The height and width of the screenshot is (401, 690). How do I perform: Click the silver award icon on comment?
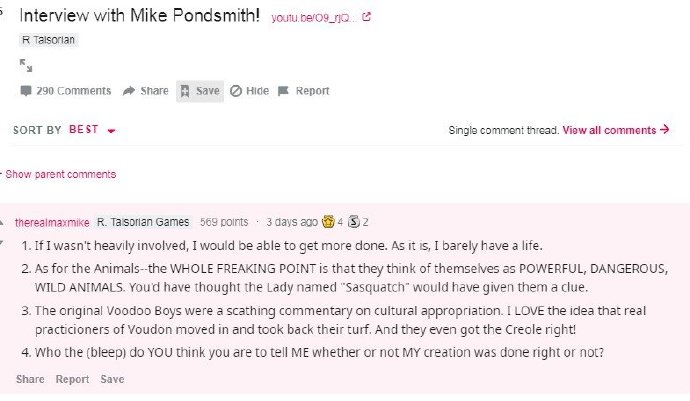353,222
